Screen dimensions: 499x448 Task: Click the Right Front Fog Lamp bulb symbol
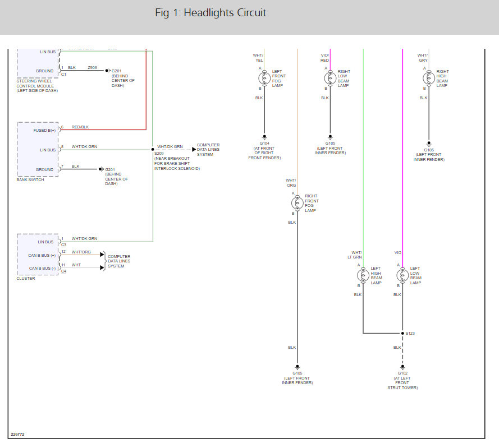tap(297, 203)
